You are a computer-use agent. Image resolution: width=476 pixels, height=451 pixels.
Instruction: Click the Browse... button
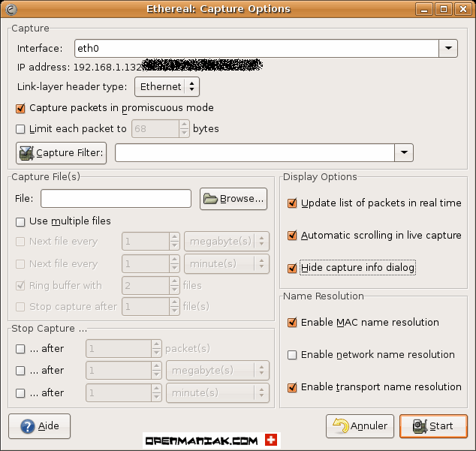(x=233, y=199)
